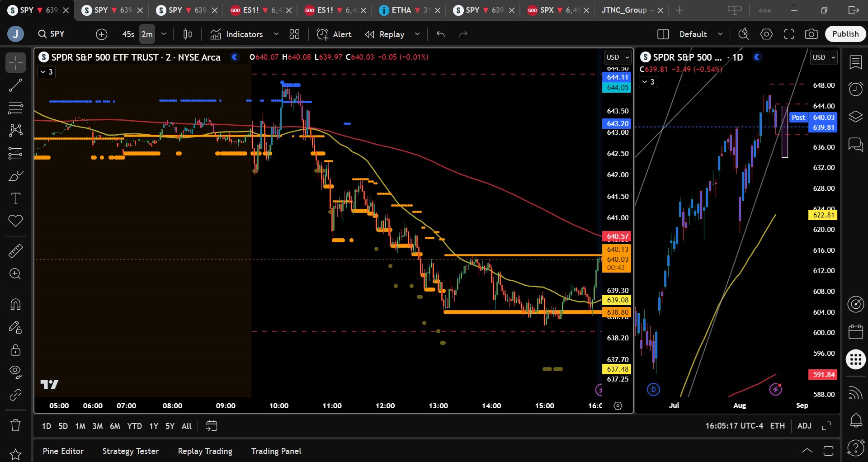The width and height of the screenshot is (868, 462).
Task: Select the YTD date range
Action: (135, 426)
